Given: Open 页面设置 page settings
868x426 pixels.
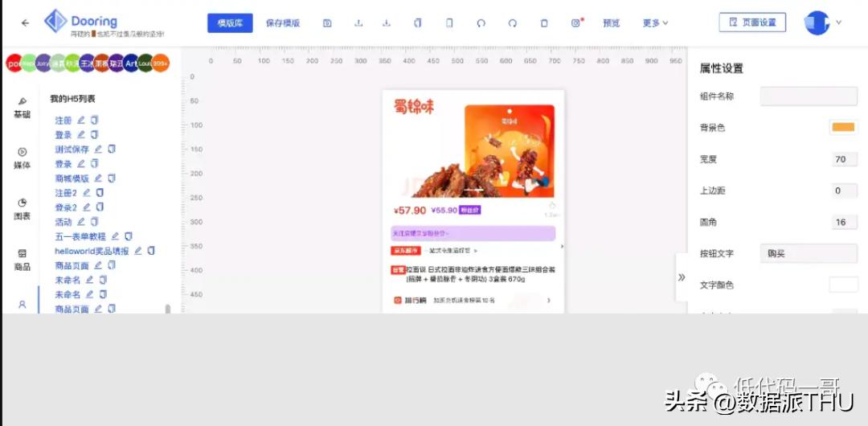Looking at the screenshot, I should (752, 23).
